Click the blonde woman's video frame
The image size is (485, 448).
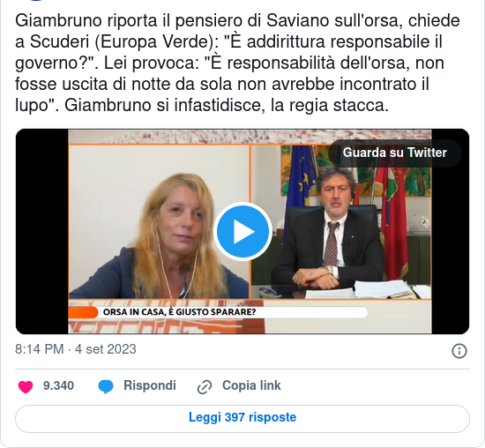click(159, 222)
